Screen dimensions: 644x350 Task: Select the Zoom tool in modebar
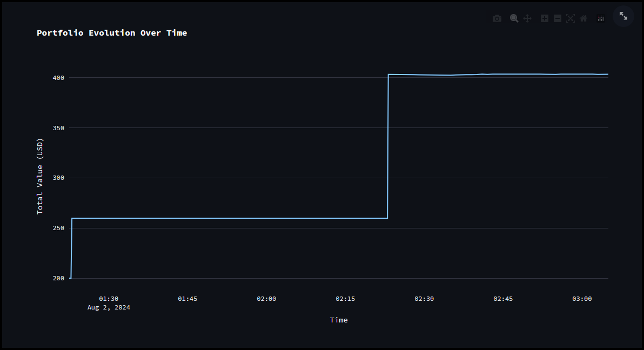tap(514, 18)
